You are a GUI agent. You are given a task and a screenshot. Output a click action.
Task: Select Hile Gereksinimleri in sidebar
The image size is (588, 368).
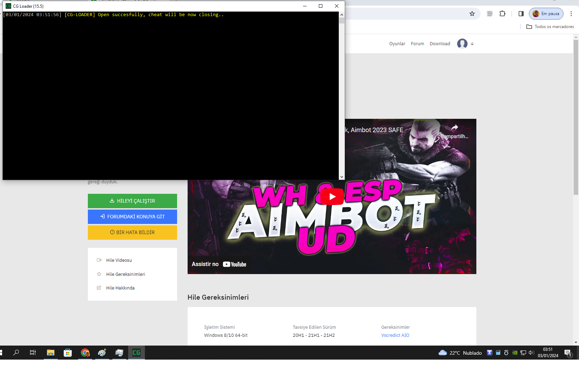[x=126, y=274]
